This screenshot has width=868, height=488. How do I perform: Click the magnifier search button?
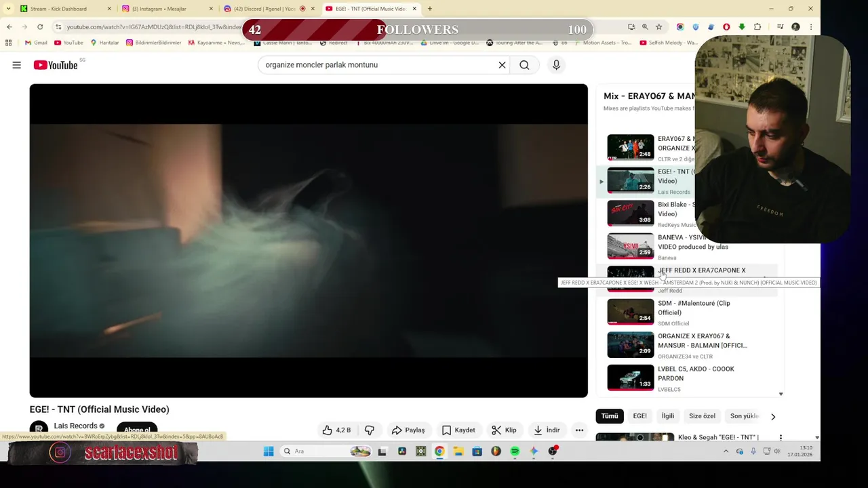[524, 65]
